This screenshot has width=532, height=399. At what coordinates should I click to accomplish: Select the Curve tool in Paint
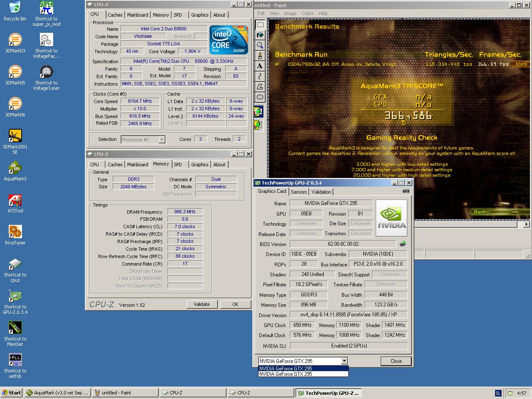260,76
